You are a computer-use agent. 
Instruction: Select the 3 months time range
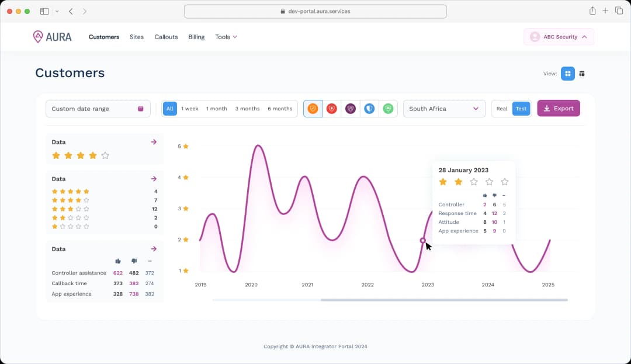point(247,108)
